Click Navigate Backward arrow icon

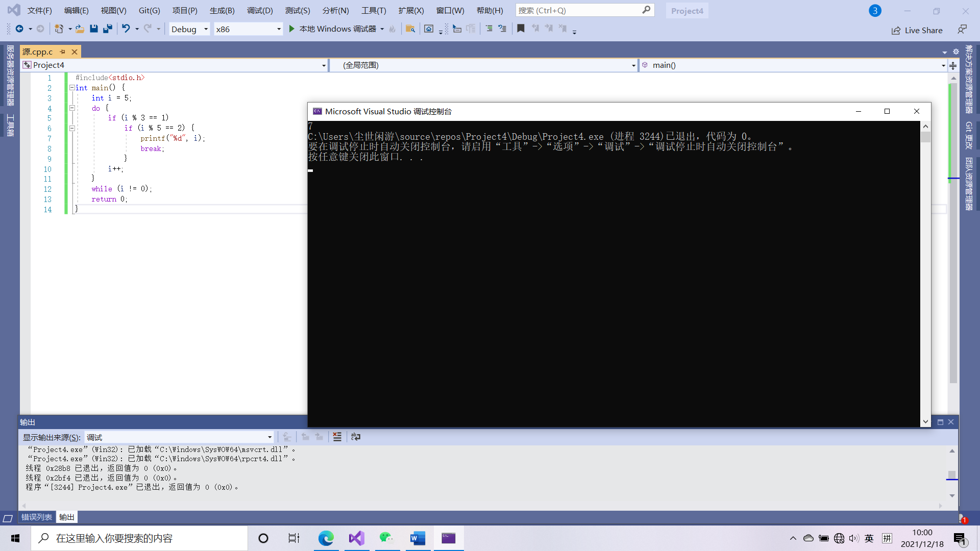(x=19, y=29)
